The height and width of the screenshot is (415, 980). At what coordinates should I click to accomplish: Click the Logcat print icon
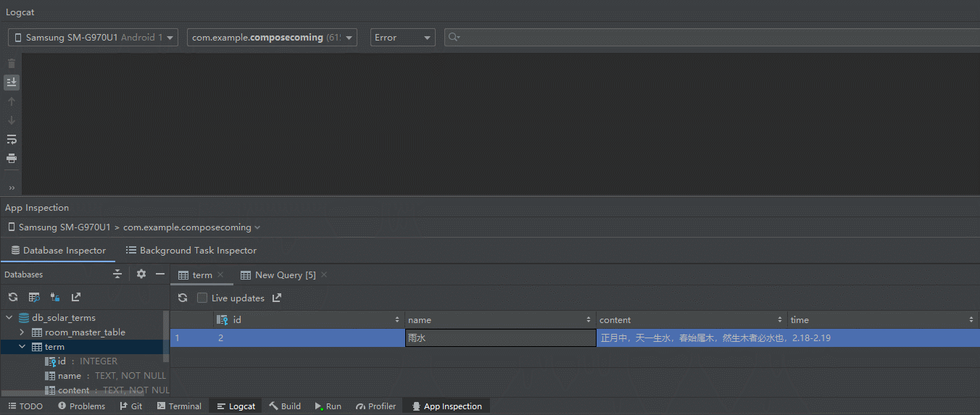(12, 158)
